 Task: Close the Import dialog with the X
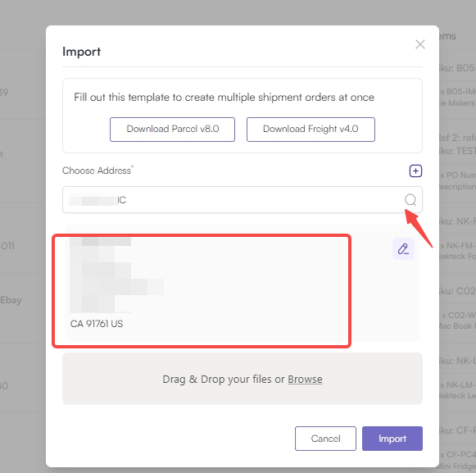pos(419,44)
